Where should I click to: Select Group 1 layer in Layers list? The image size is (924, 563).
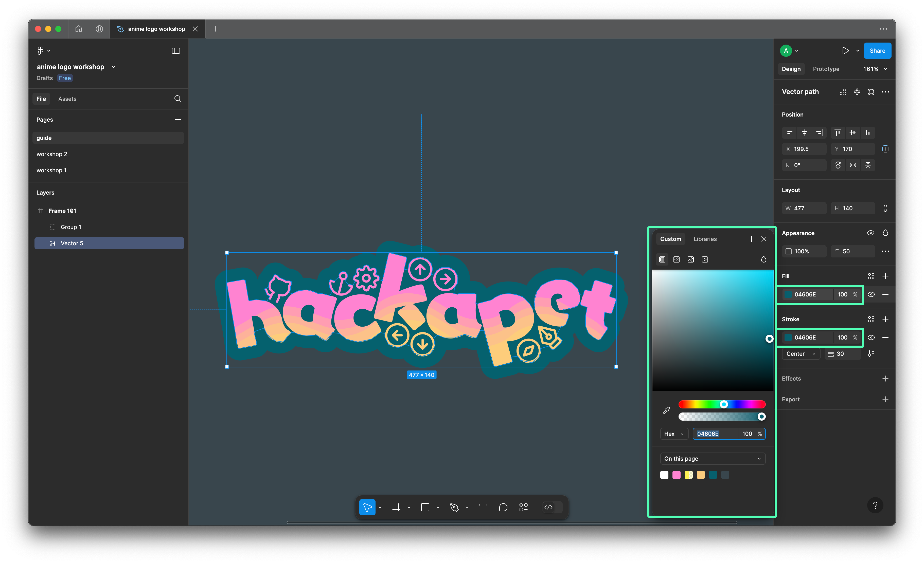(x=71, y=227)
